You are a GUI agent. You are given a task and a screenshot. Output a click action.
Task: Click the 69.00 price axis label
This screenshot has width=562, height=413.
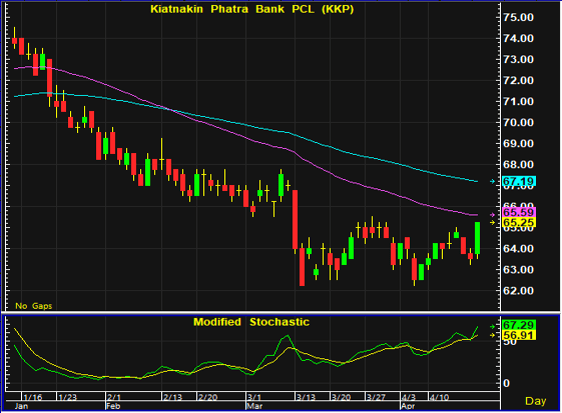pos(518,144)
